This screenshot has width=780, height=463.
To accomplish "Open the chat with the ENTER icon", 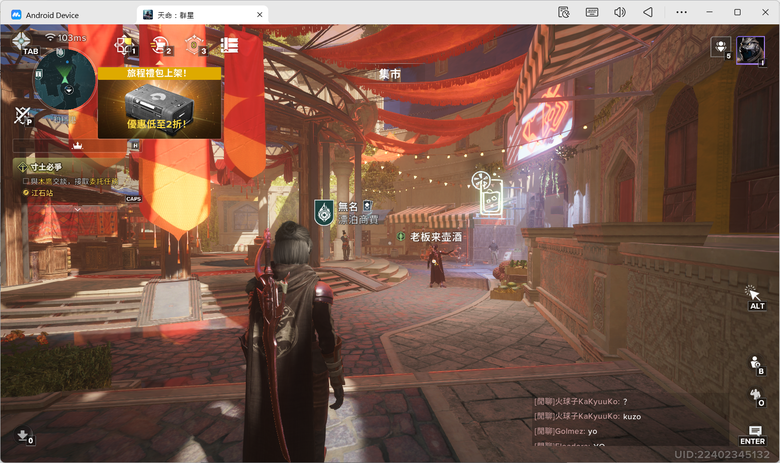I will [x=753, y=435].
